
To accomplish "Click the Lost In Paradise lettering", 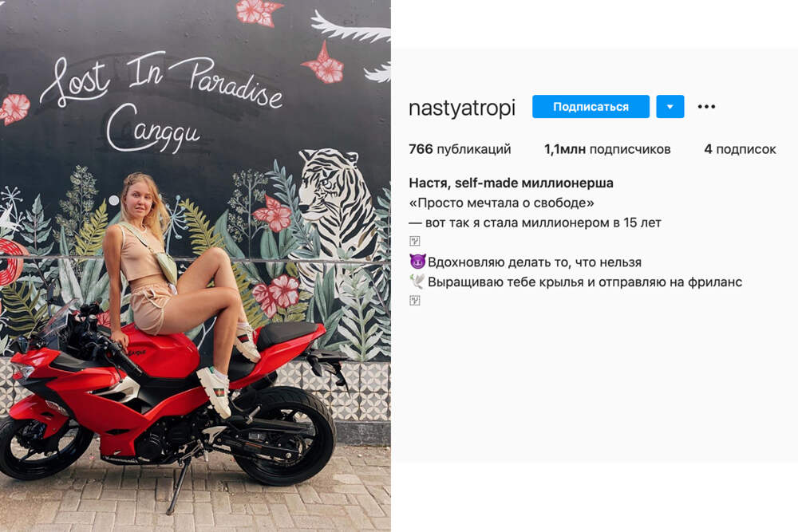I will pos(161,81).
